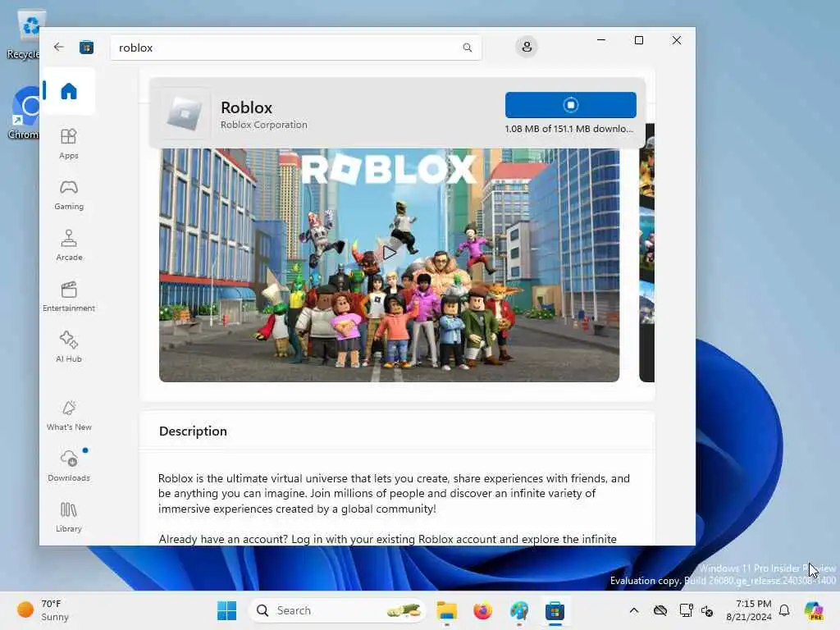Click Microsoft Store taskbar icon
This screenshot has height=630, width=840.
(555, 610)
